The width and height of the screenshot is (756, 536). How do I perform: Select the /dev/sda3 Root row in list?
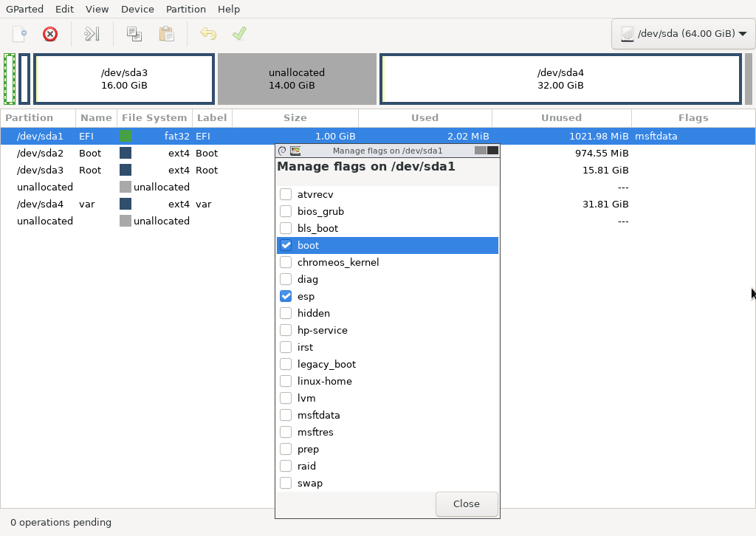pyautogui.click(x=378, y=170)
